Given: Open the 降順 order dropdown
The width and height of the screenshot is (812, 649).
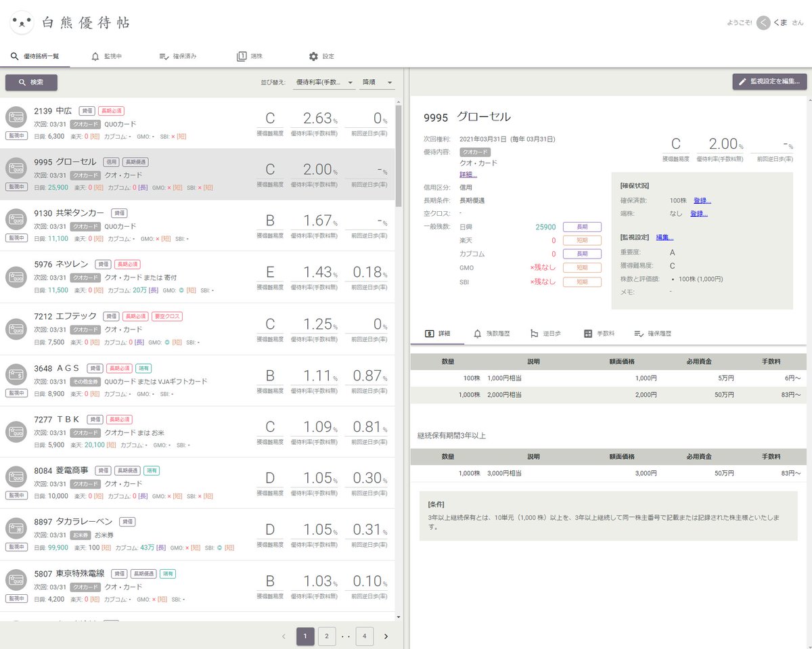Looking at the screenshot, I should point(378,82).
